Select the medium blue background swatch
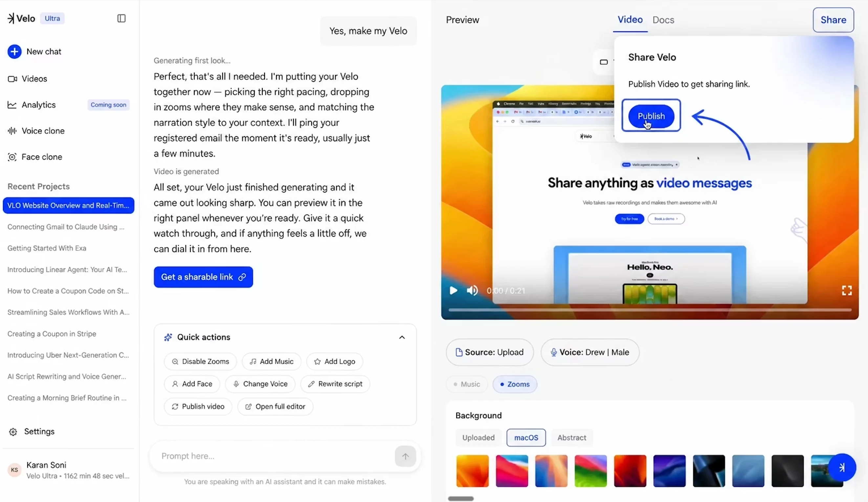 click(x=748, y=470)
